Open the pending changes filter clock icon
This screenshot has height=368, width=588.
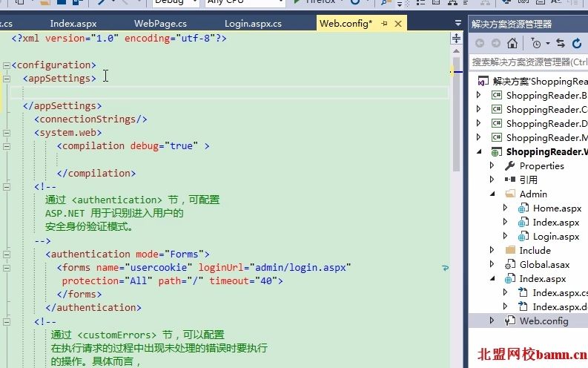(536, 44)
